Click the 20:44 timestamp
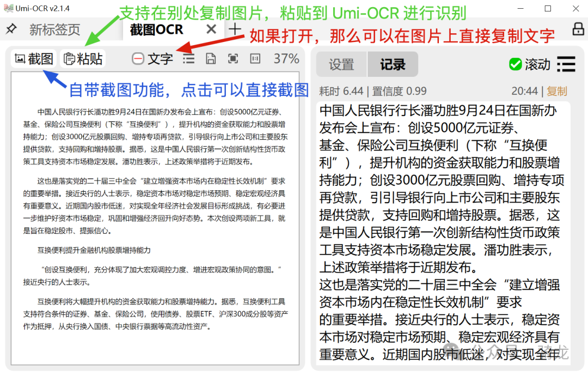Screen dimensions: 588x376 click(524, 91)
